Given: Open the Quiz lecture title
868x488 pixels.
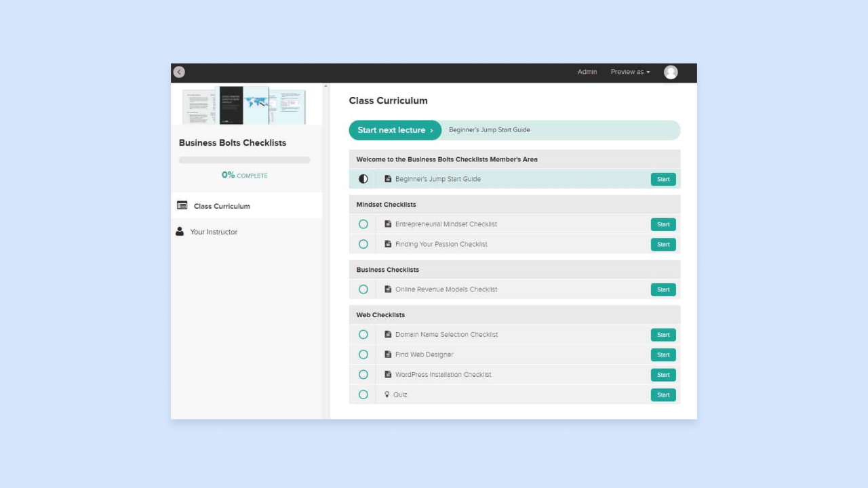Looking at the screenshot, I should click(x=400, y=394).
